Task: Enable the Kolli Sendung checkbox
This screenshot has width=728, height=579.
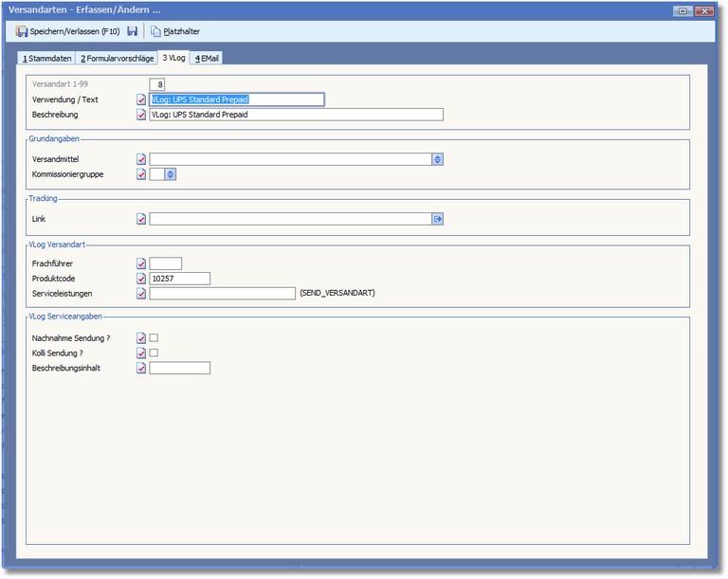Action: [154, 353]
